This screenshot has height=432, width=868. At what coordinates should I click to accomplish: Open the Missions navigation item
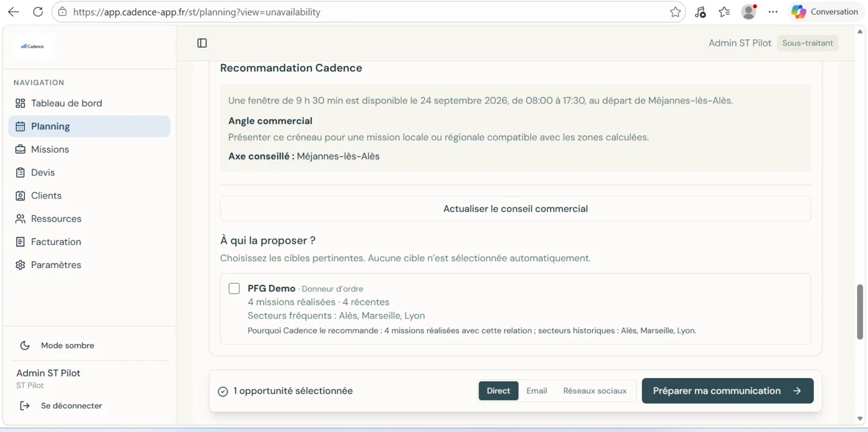click(x=89, y=149)
